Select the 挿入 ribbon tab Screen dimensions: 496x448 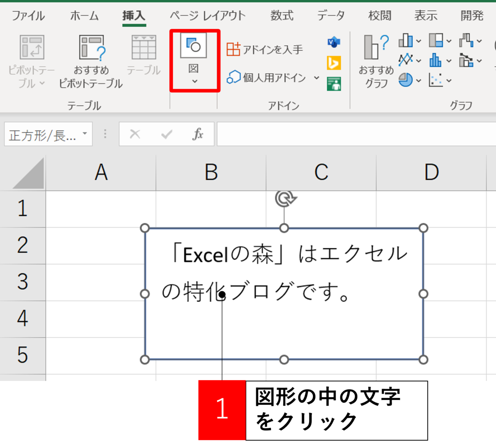click(x=134, y=16)
